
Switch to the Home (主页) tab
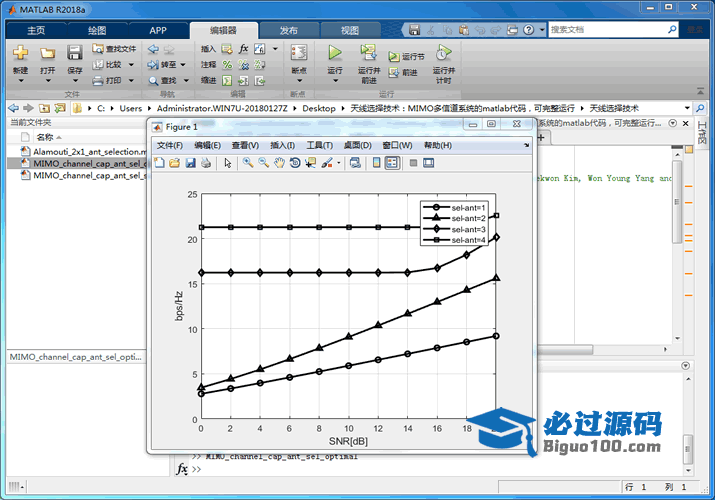point(36,30)
